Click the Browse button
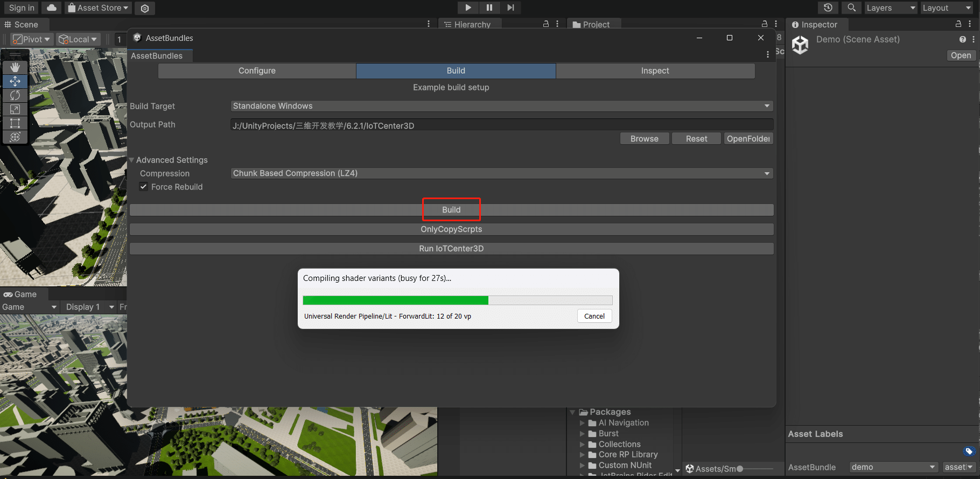Viewport: 980px width, 479px height. 644,139
